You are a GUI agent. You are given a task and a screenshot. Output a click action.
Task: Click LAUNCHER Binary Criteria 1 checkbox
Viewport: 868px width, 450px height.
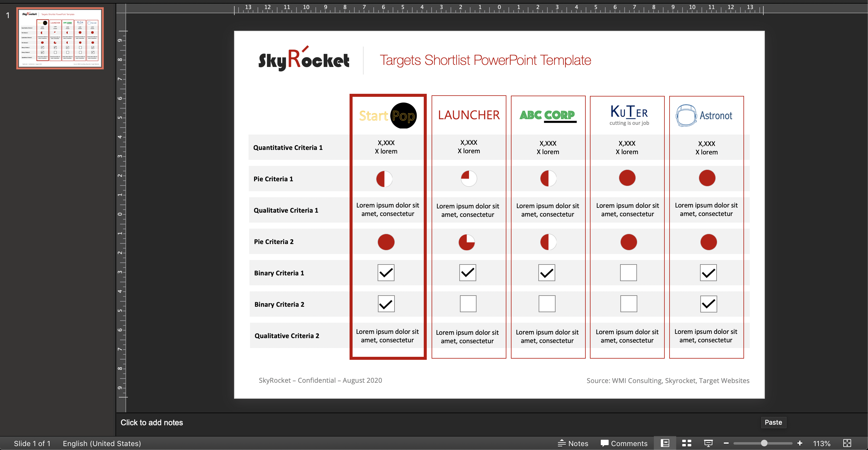(x=468, y=273)
